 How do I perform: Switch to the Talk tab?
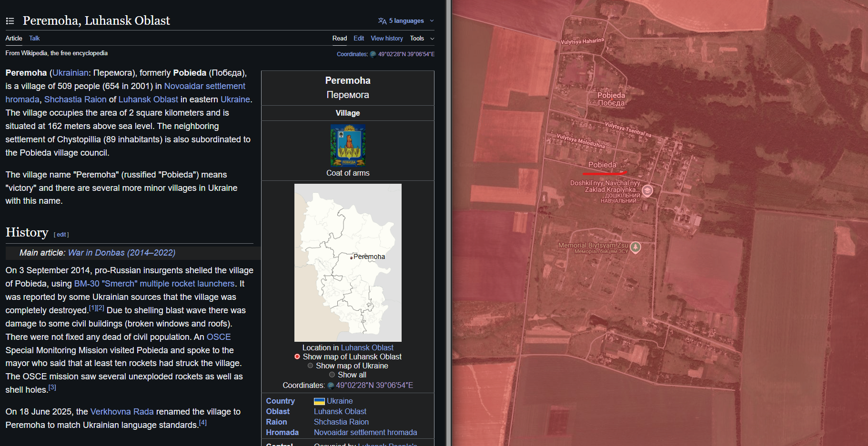[x=34, y=39]
